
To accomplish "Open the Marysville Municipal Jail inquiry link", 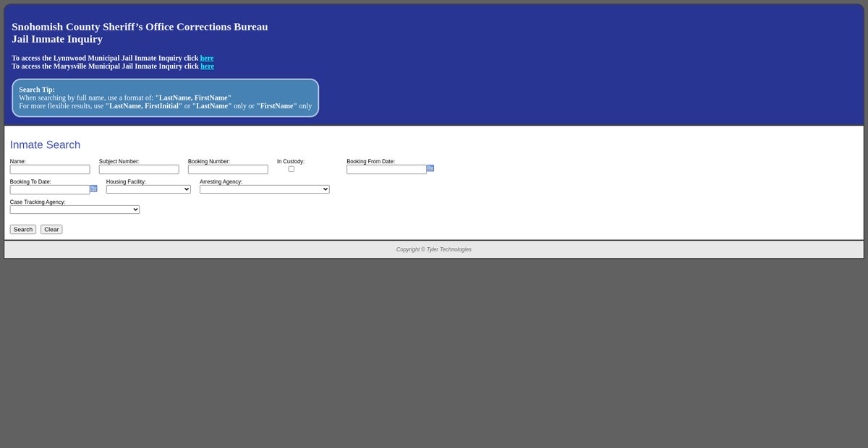I will click(207, 66).
